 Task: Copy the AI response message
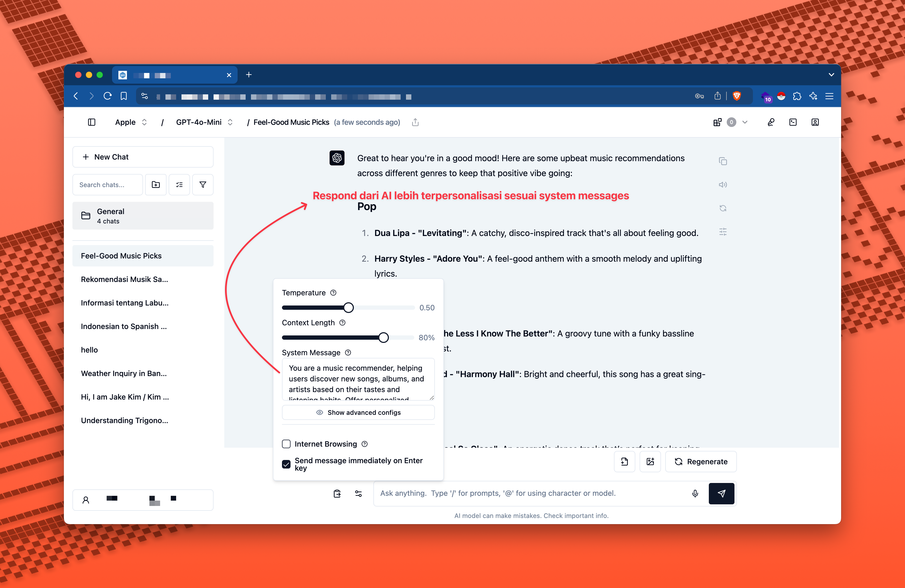(x=723, y=161)
